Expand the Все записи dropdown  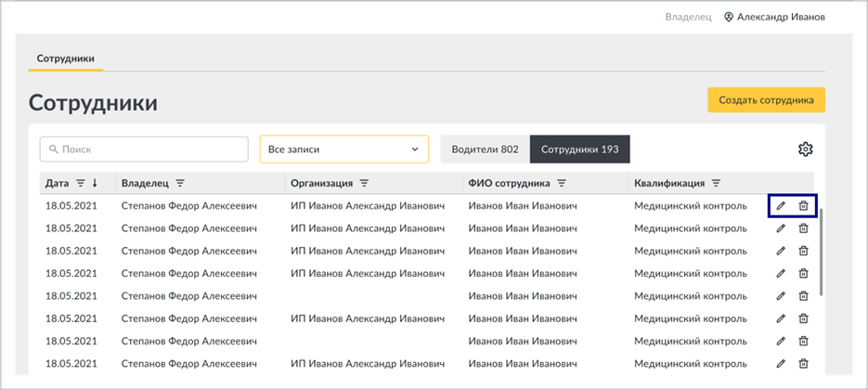(343, 149)
